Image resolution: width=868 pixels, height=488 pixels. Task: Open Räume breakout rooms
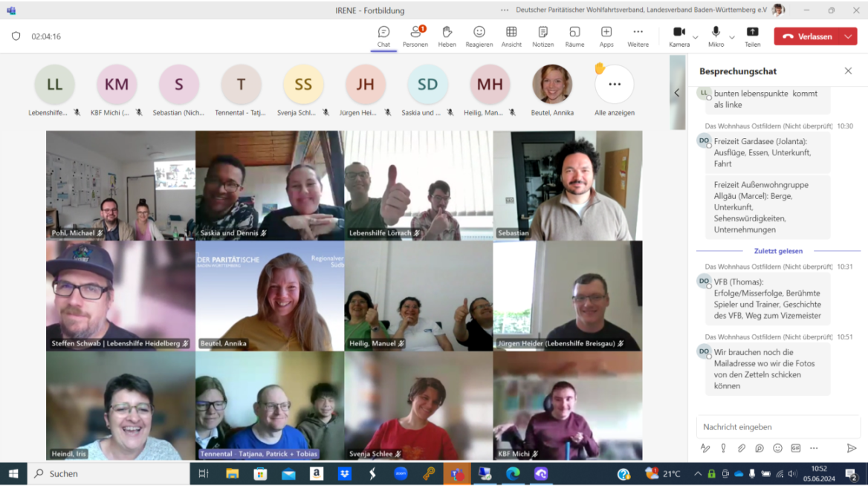(574, 32)
